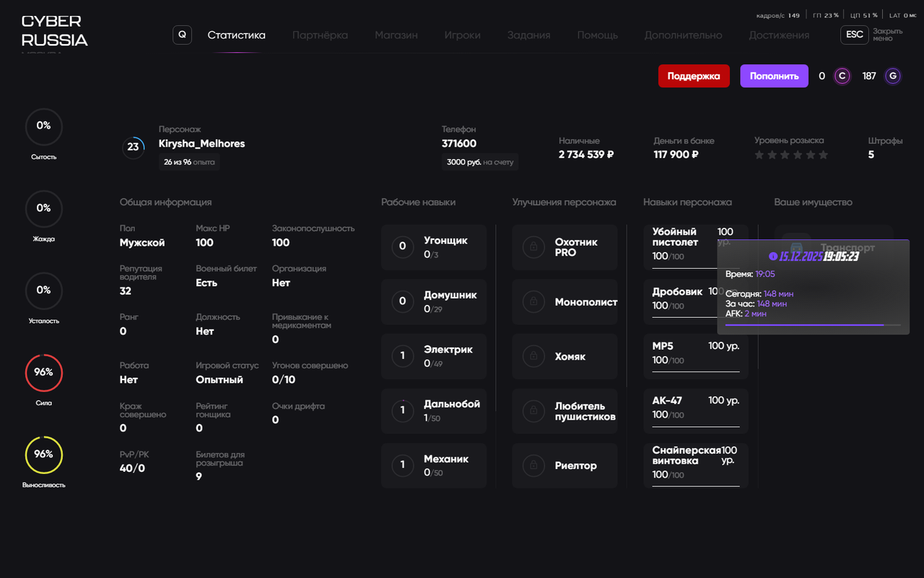Click the Убойный пистолет skill progress bar

click(696, 267)
